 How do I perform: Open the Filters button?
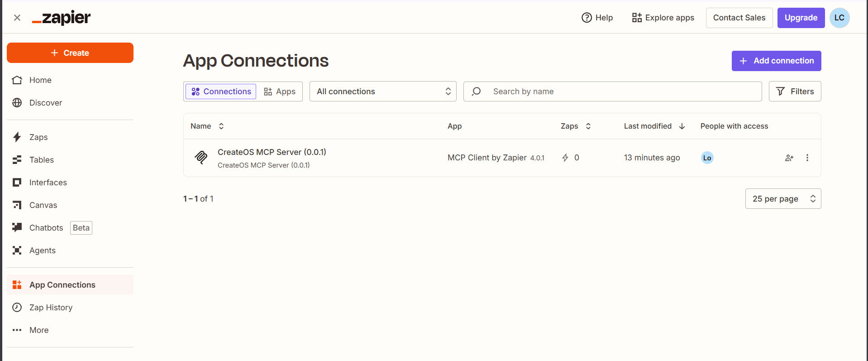point(795,91)
